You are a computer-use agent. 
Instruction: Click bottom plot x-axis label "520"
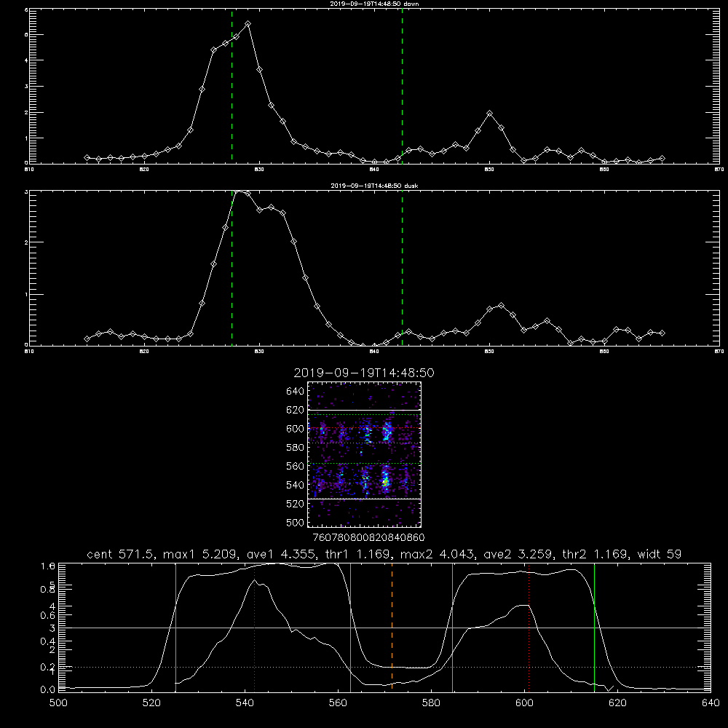151,703
